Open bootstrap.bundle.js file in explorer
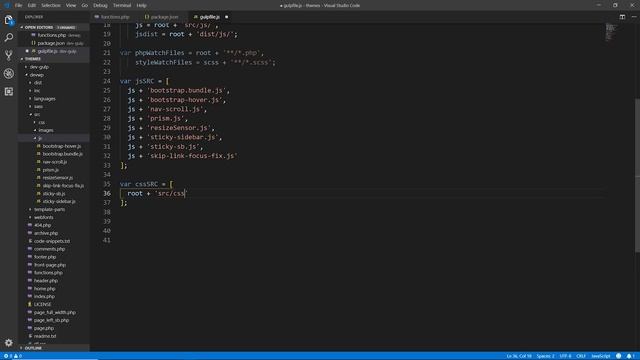This screenshot has height=360, width=640. coord(53,154)
